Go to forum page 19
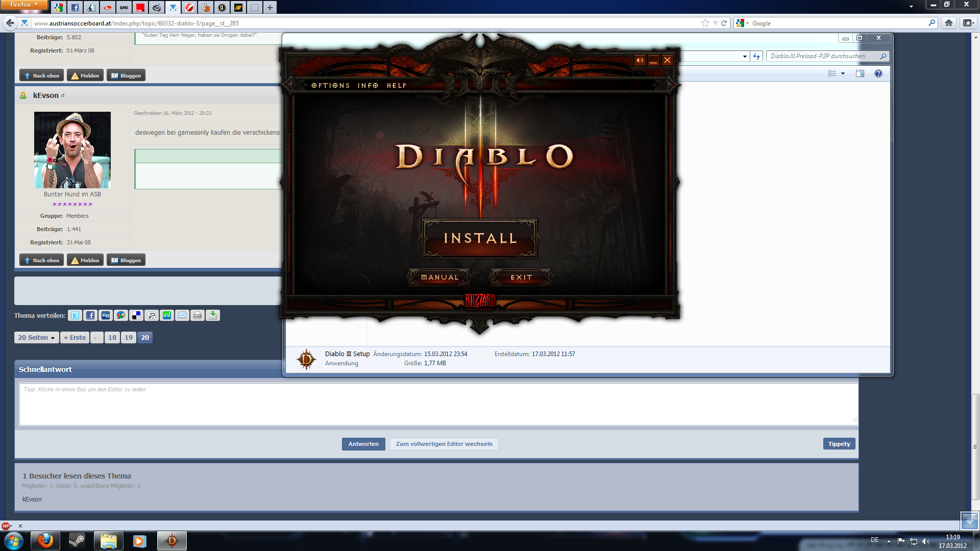This screenshot has width=980, height=551. (x=129, y=337)
